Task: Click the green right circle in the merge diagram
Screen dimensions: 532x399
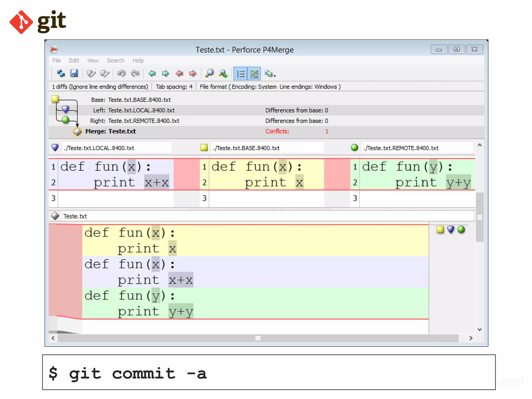Action: (x=65, y=120)
